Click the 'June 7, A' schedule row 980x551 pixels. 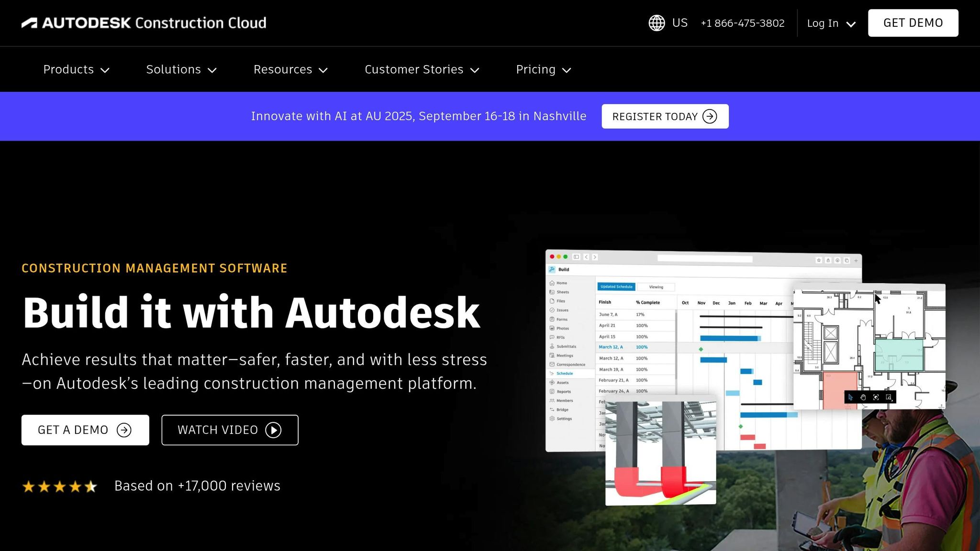636,315
